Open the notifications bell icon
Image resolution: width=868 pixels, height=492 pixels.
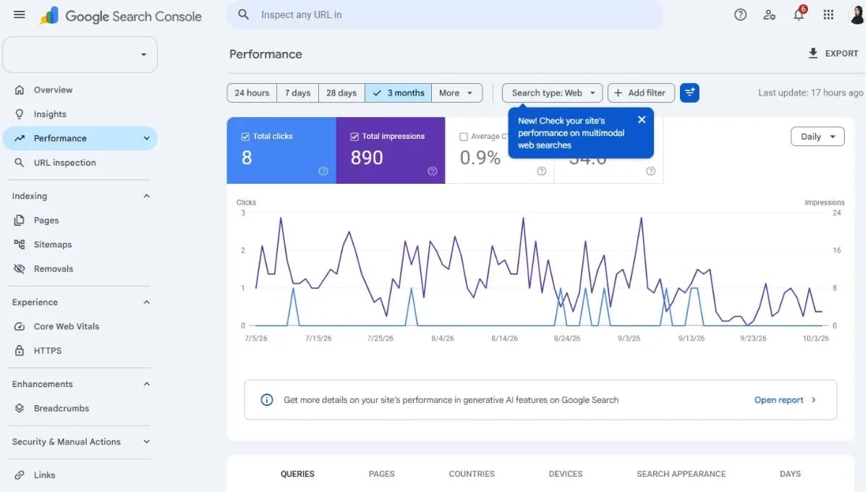[x=799, y=14]
